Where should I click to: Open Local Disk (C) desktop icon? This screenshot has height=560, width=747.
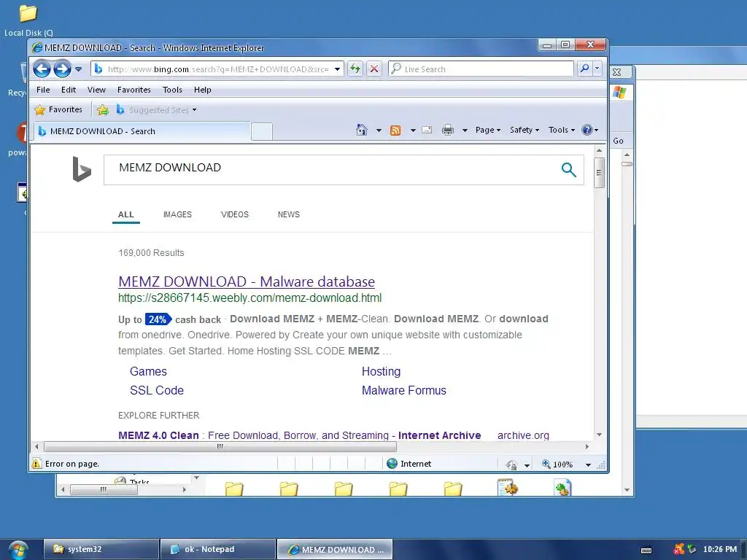click(28, 20)
